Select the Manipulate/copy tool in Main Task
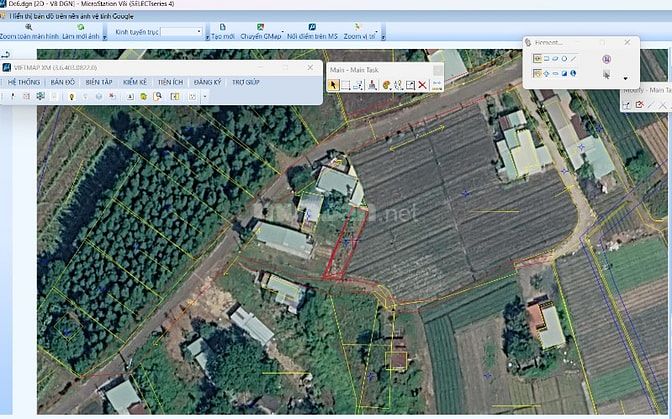 358,85
